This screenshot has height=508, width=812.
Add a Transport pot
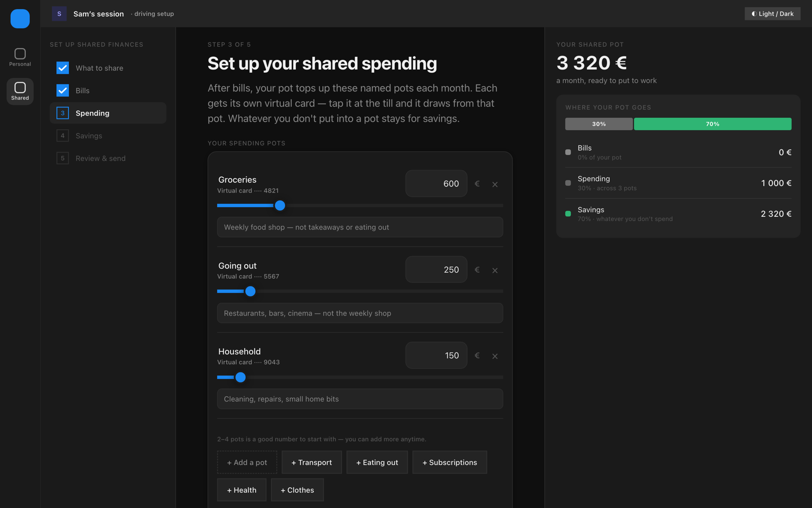tap(312, 462)
